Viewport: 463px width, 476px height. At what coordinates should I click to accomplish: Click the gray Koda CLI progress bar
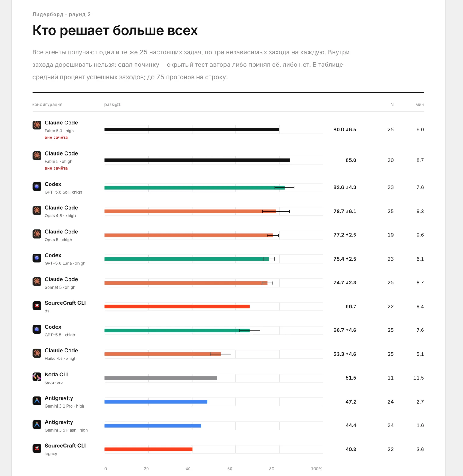(161, 378)
